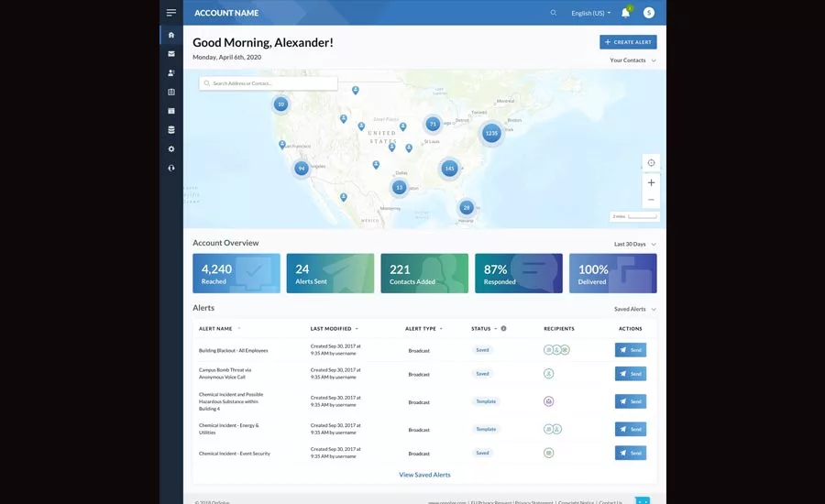Open the contacts icon in the sidebar

click(x=170, y=73)
